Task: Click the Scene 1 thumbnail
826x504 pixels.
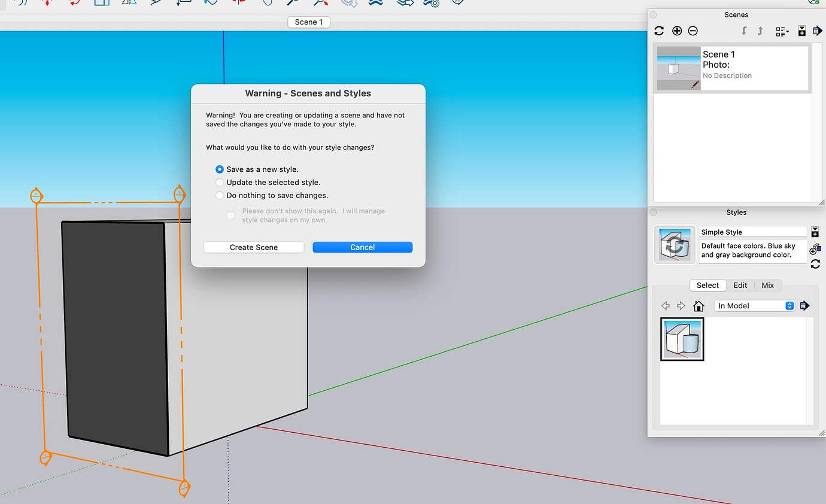Action: [678, 68]
